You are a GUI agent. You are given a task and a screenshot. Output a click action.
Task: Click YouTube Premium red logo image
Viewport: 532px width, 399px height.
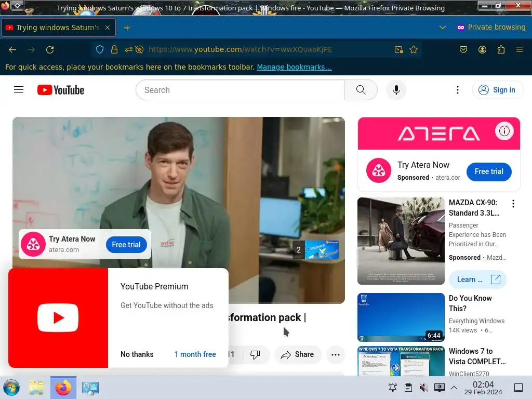(x=58, y=318)
